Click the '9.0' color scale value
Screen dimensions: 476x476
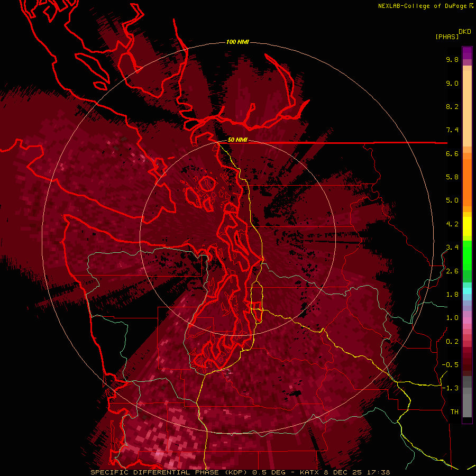pyautogui.click(x=452, y=83)
